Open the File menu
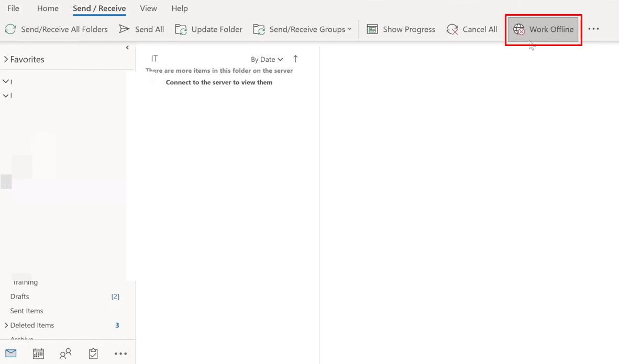 [13, 8]
